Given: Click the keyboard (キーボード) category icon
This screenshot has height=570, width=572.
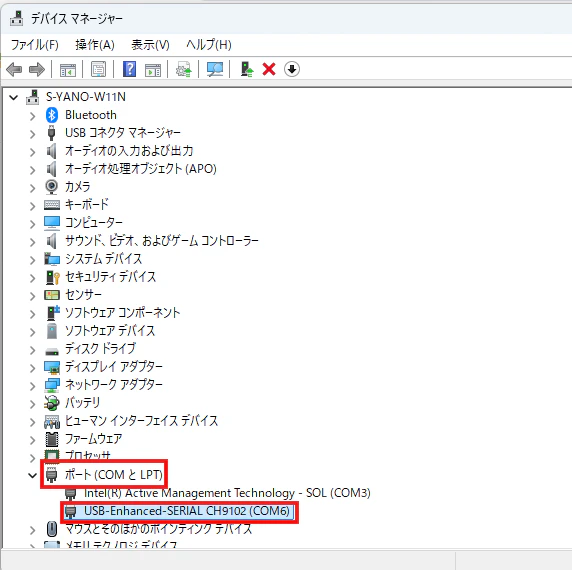Looking at the screenshot, I should (x=52, y=205).
